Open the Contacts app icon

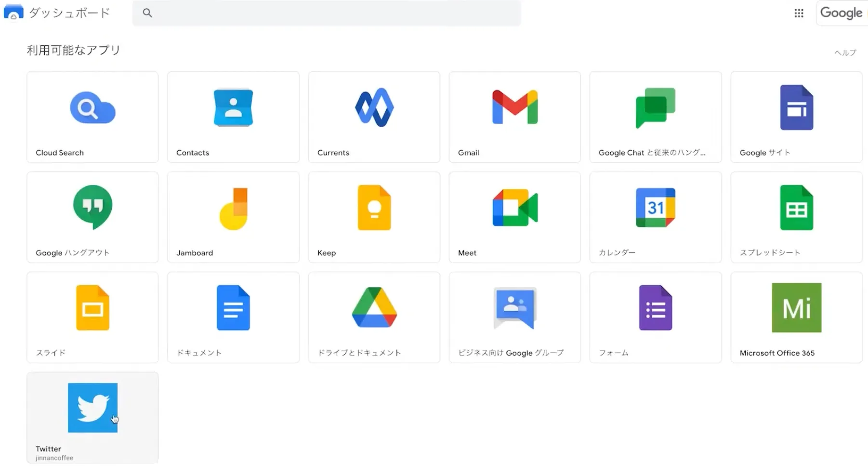click(233, 107)
